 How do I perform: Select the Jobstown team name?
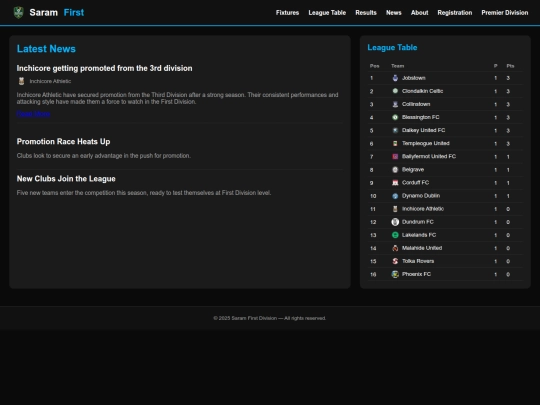[x=414, y=78]
